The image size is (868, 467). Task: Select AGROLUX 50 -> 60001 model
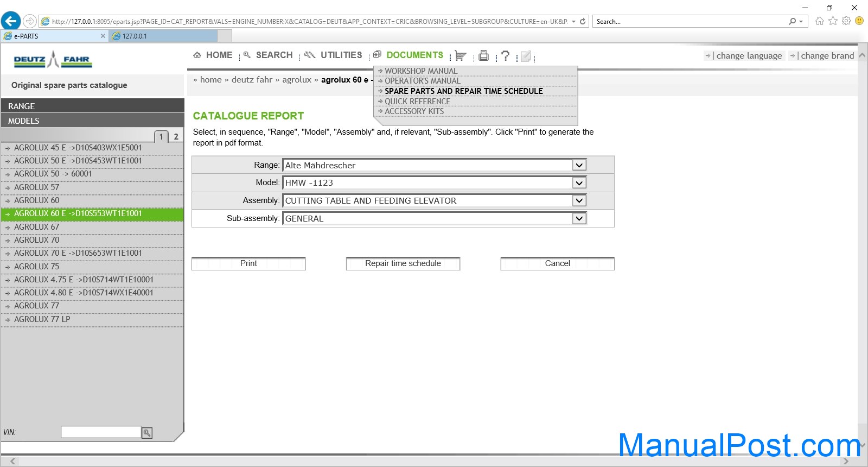tap(92, 174)
